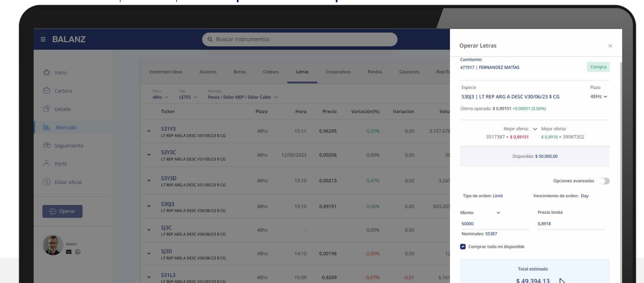Click the Variación(%) column header
The image size is (644, 283).
click(x=365, y=111)
